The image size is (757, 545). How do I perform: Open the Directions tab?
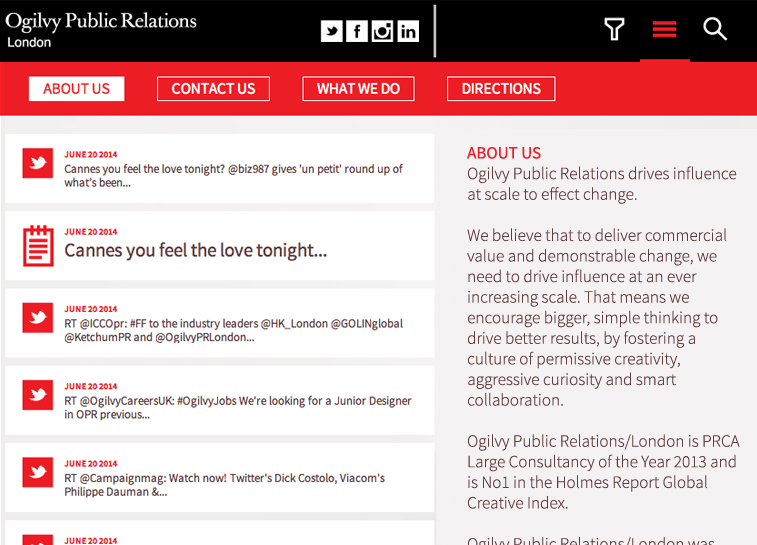pyautogui.click(x=501, y=89)
